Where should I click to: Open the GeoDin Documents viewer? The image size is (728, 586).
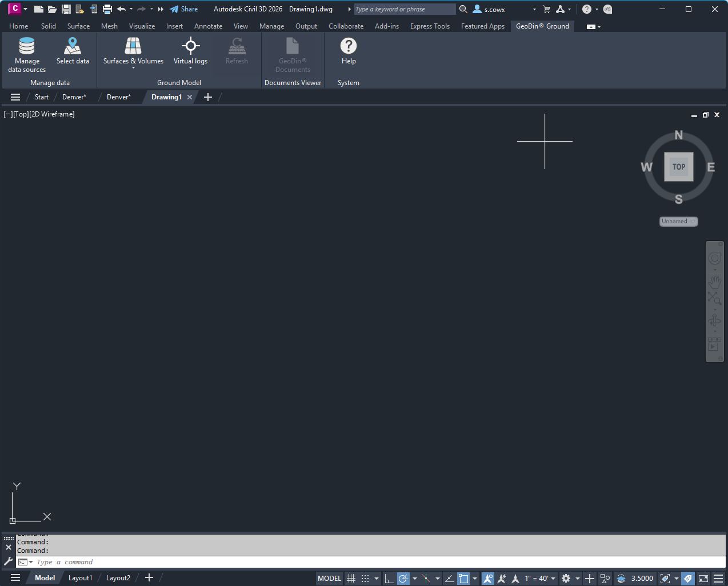293,55
